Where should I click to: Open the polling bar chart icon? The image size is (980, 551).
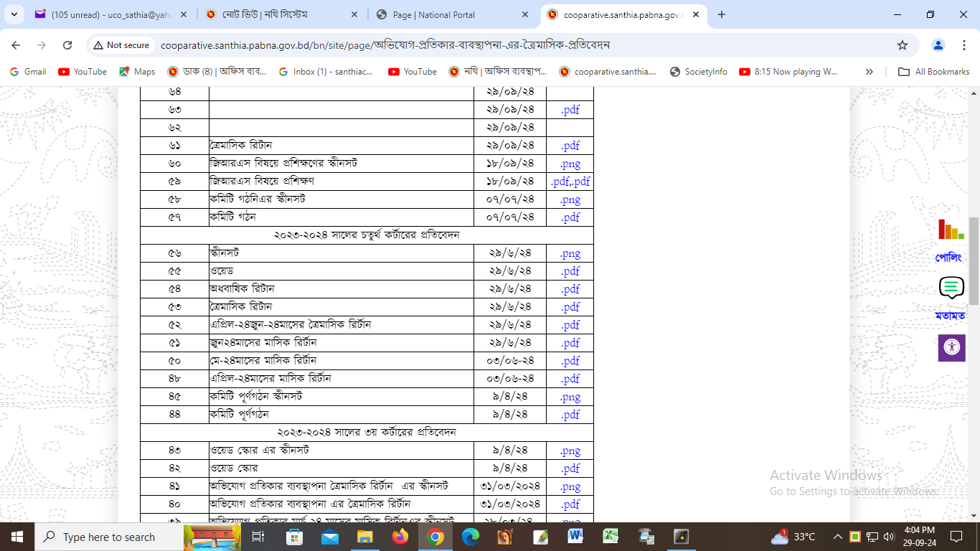point(951,230)
